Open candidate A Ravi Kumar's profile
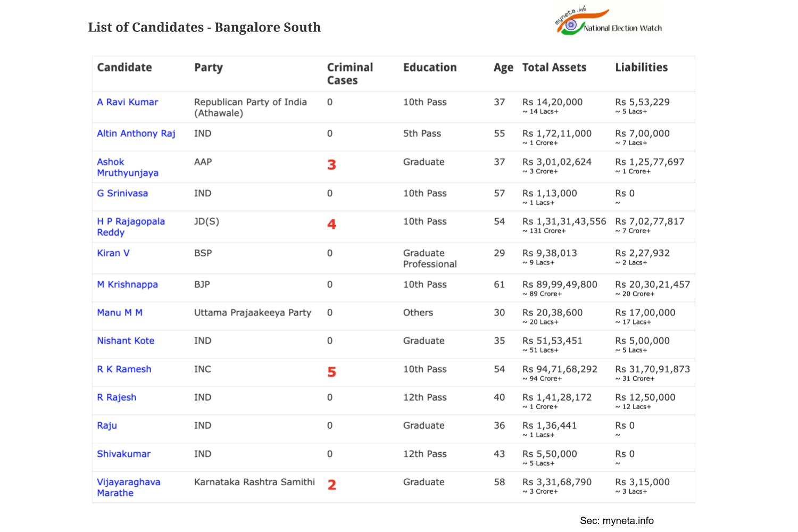Image resolution: width=798 pixels, height=532 pixels. click(x=127, y=102)
